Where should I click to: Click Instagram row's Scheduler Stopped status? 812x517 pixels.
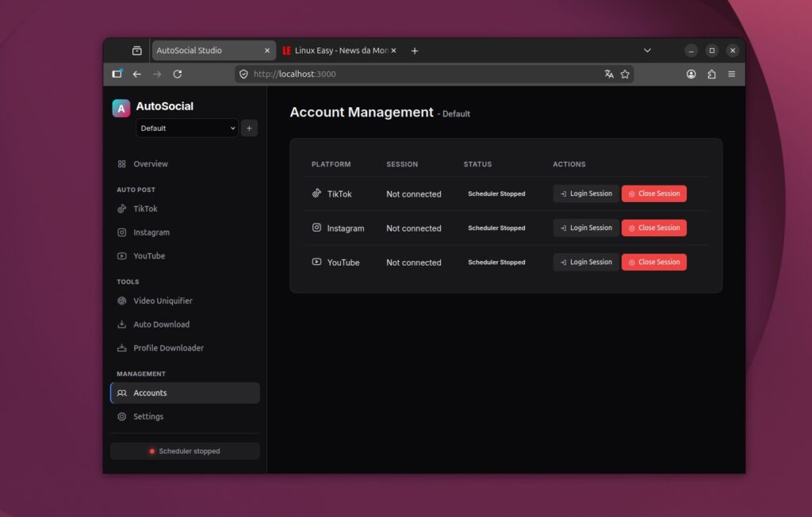coord(496,228)
